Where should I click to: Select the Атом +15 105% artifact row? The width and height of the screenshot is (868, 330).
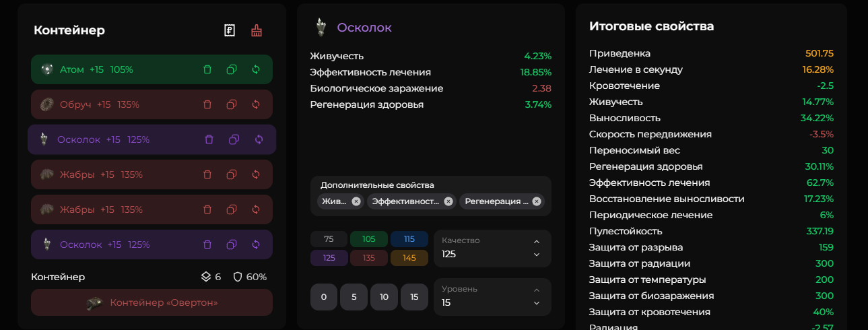pyautogui.click(x=152, y=69)
